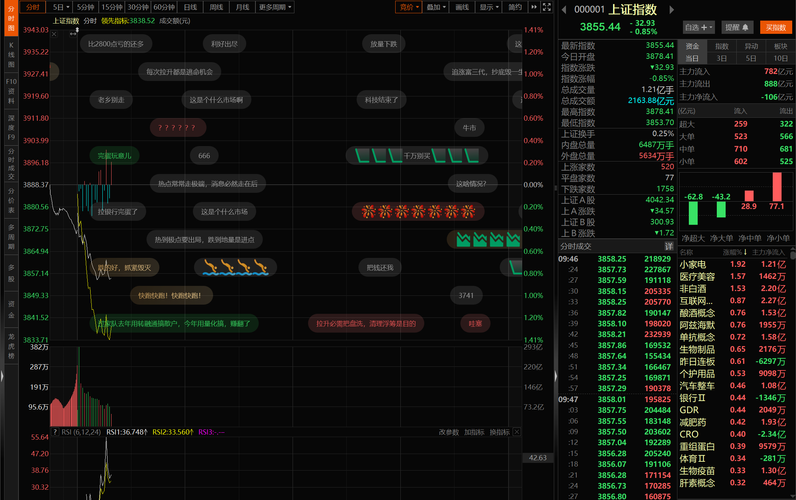Open the F10资料 sidebar view
The height and width of the screenshot is (500, 796).
pyautogui.click(x=11, y=91)
